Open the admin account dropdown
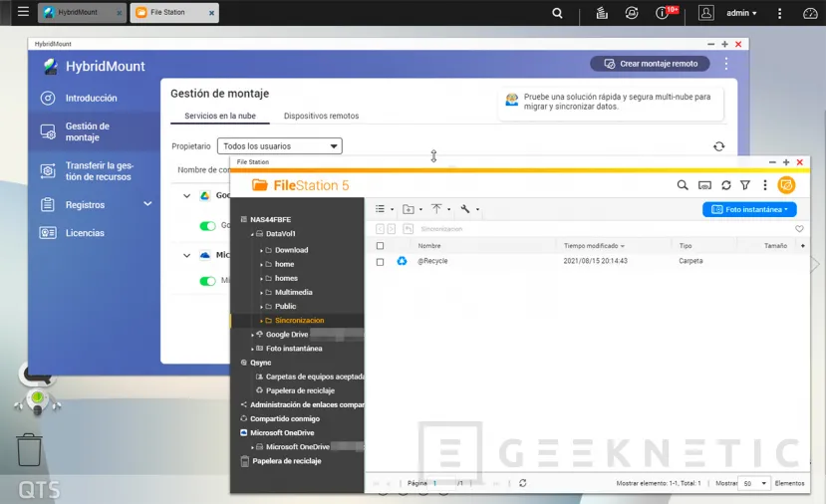This screenshot has width=826, height=504. [741, 13]
